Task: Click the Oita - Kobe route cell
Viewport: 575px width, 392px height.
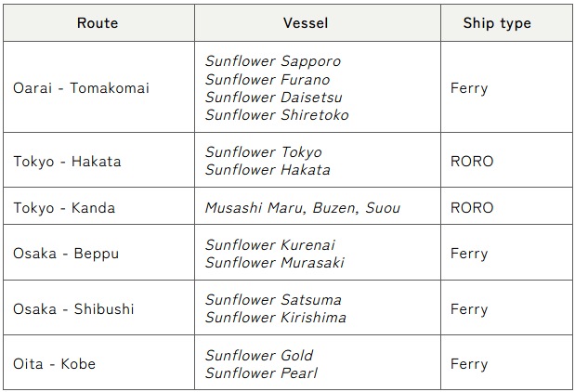Action: tap(57, 364)
